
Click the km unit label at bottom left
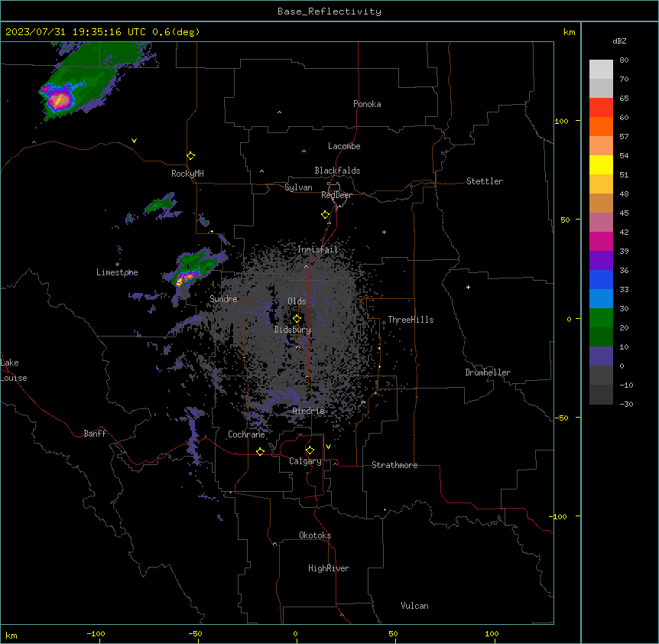(x=11, y=636)
